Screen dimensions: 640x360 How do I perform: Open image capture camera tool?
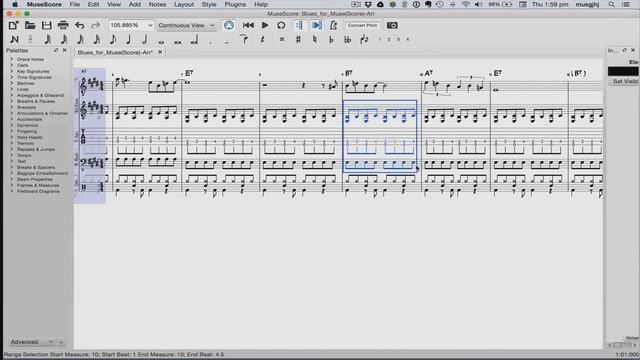(392, 25)
